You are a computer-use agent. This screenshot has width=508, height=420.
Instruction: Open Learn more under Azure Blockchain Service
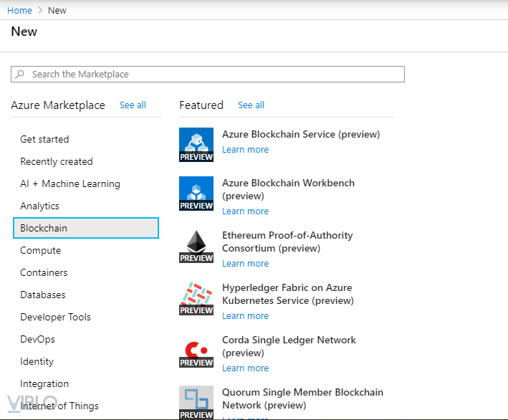click(245, 150)
